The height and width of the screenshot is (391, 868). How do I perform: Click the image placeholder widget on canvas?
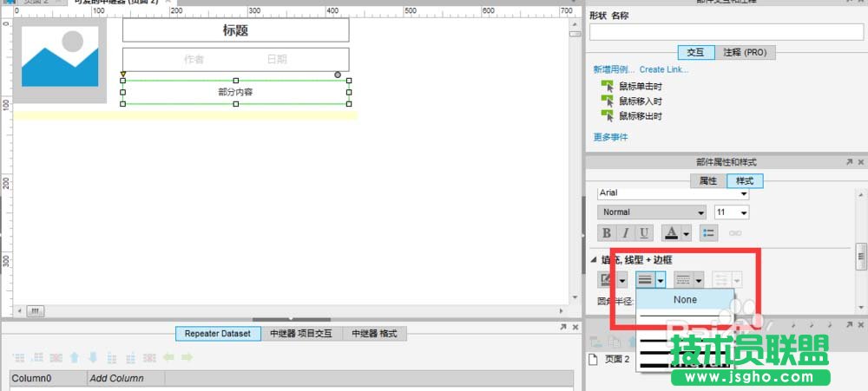[60, 59]
